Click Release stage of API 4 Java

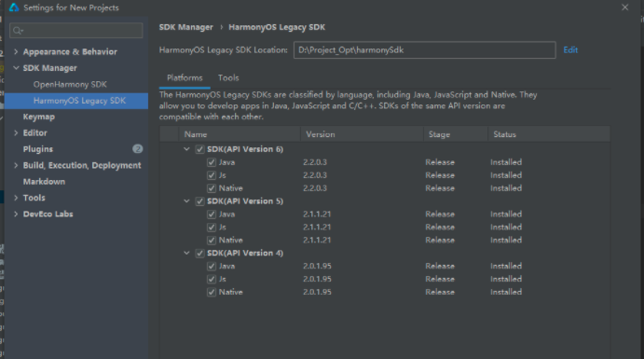click(440, 266)
